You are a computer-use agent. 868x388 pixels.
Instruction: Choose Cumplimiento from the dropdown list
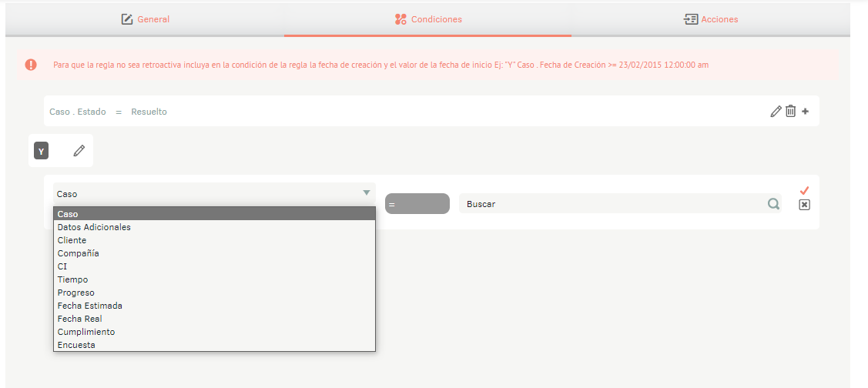coord(214,332)
